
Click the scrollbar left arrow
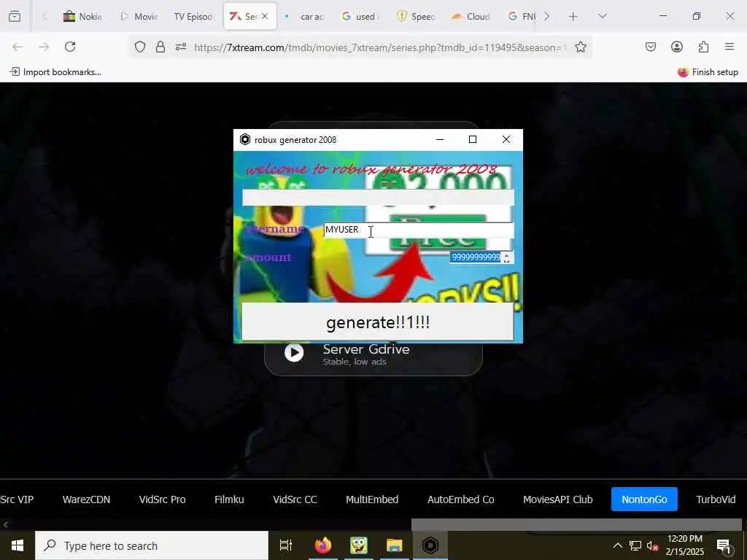[5, 524]
